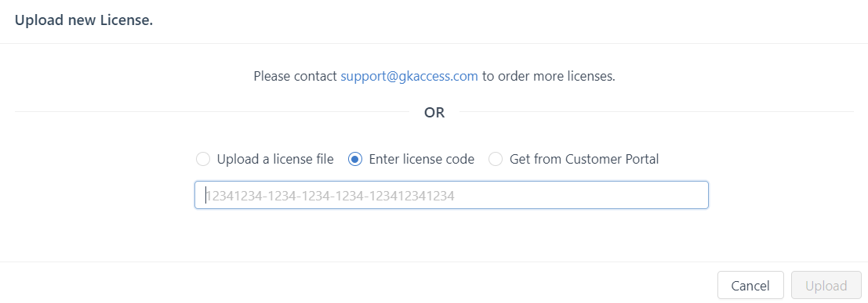The width and height of the screenshot is (868, 303).
Task: Click the divider line before the OR text
Action: 212,112
